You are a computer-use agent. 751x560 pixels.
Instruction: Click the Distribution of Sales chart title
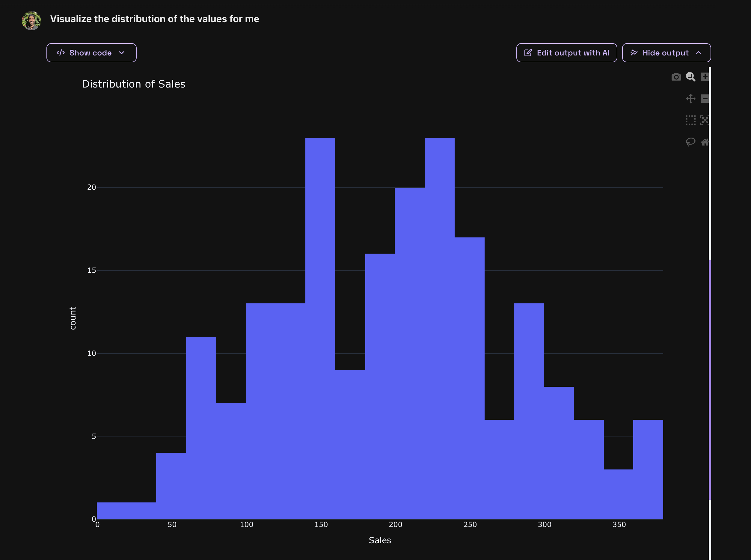[134, 84]
